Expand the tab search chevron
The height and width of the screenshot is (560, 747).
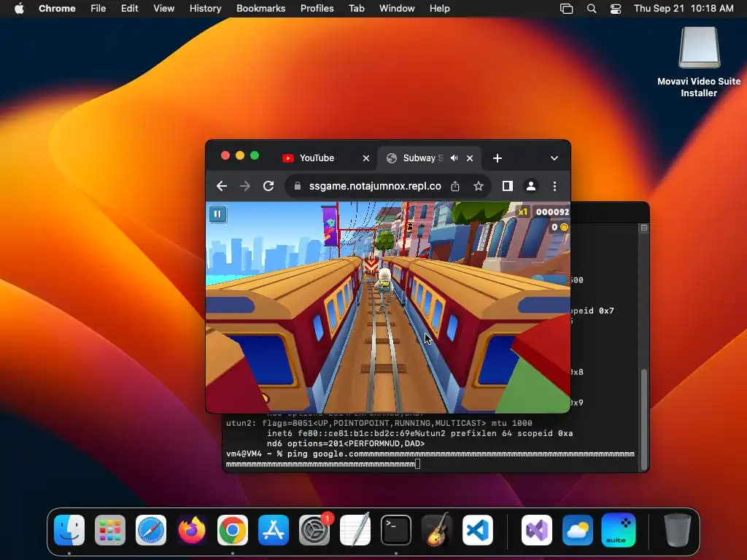tap(554, 158)
